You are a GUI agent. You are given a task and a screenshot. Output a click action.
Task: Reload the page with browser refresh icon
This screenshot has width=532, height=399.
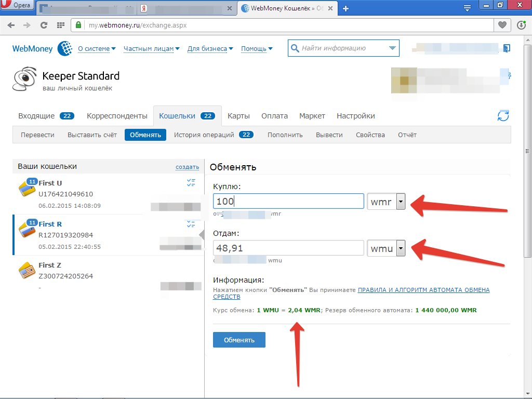click(x=44, y=25)
